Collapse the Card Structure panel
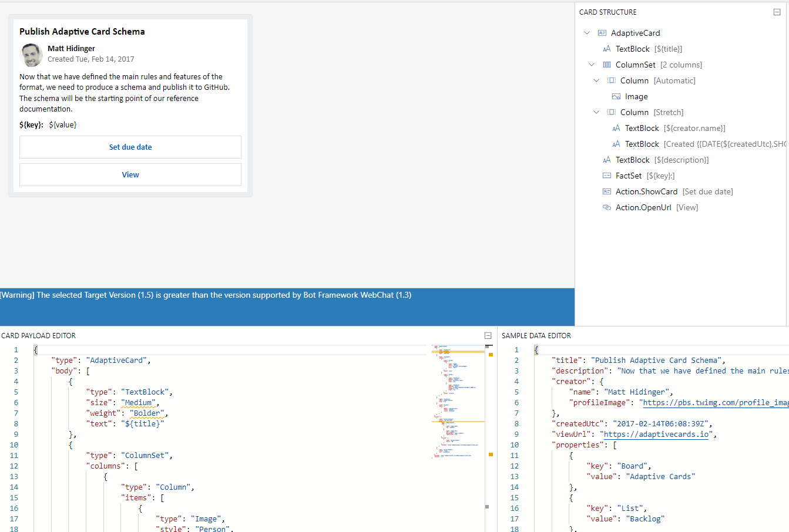The width and height of the screenshot is (789, 532). pyautogui.click(x=777, y=12)
